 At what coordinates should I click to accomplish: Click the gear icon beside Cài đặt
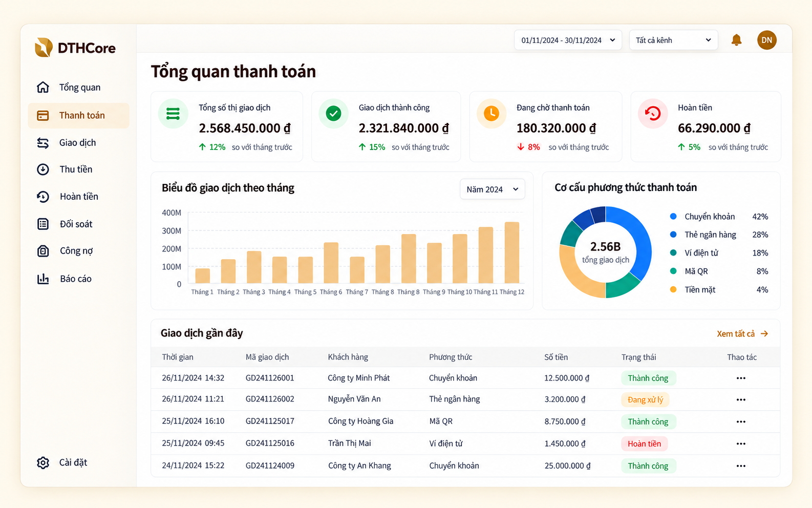point(43,462)
